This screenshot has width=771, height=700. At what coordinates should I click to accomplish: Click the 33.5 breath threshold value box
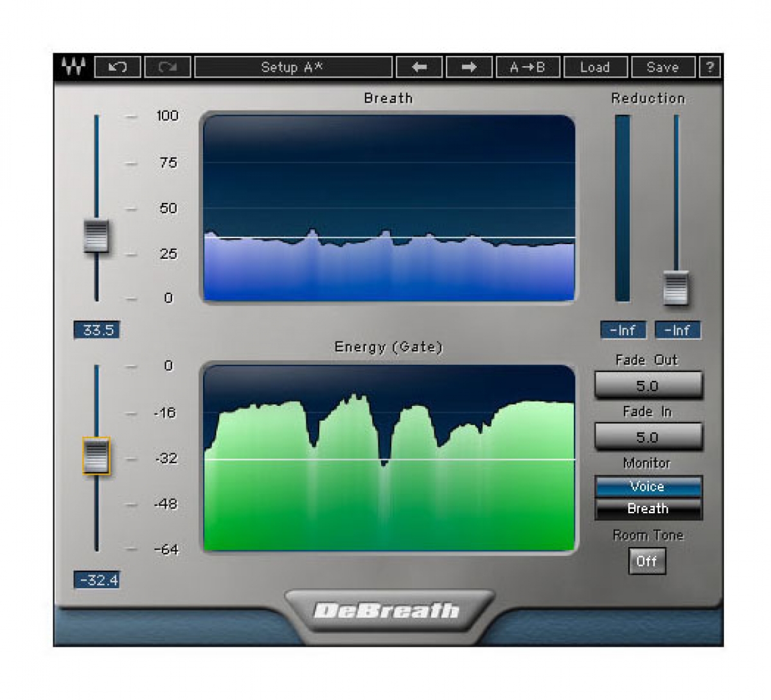click(x=98, y=330)
